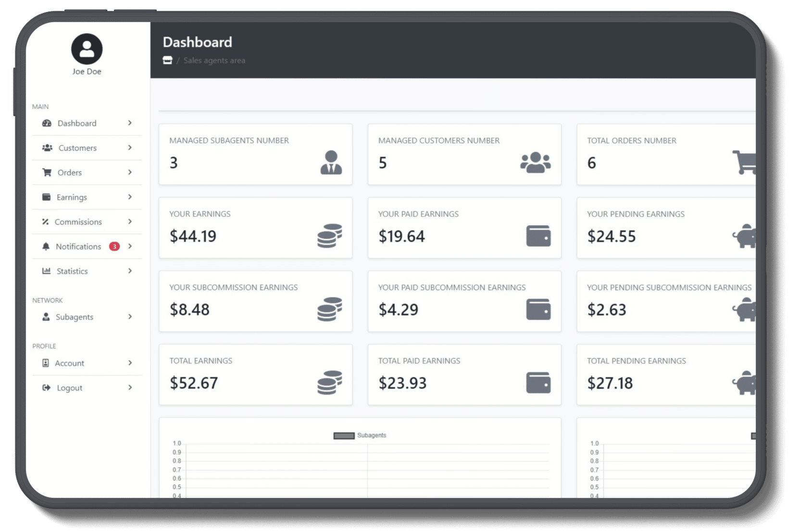Open Orders in the sidebar menu

[70, 173]
